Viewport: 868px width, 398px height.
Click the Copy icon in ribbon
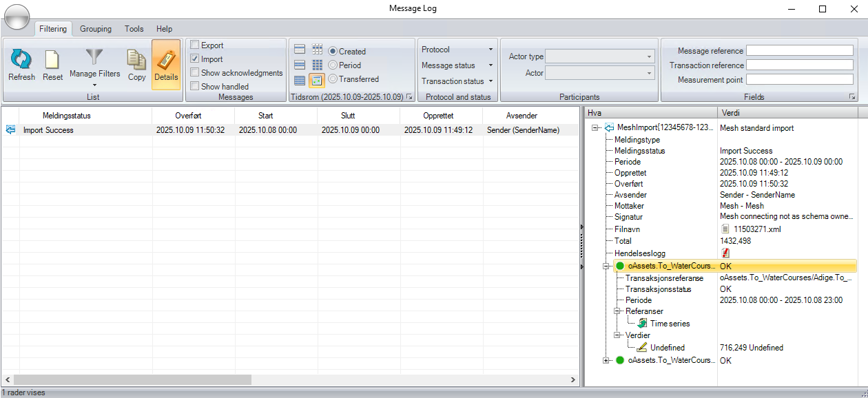[136, 61]
